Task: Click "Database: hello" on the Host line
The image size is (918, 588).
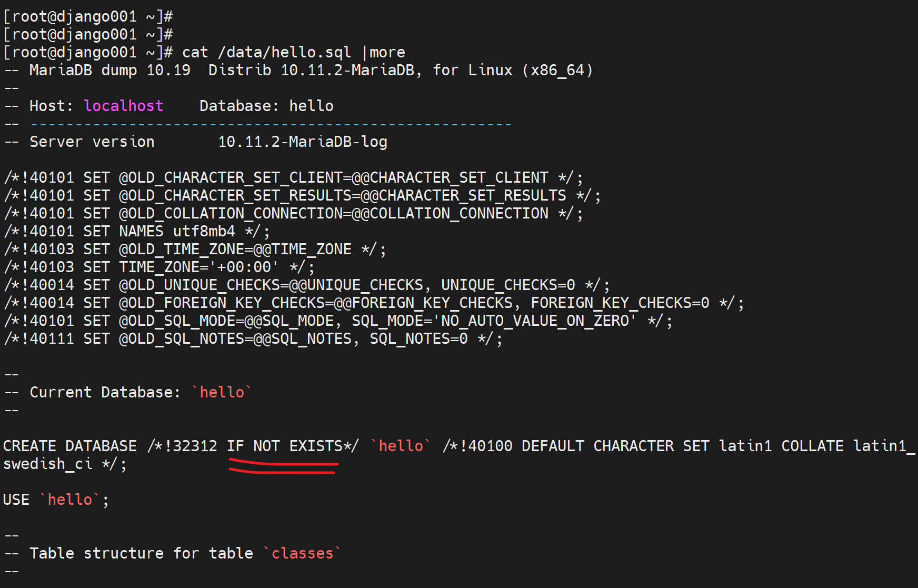Action: point(266,106)
